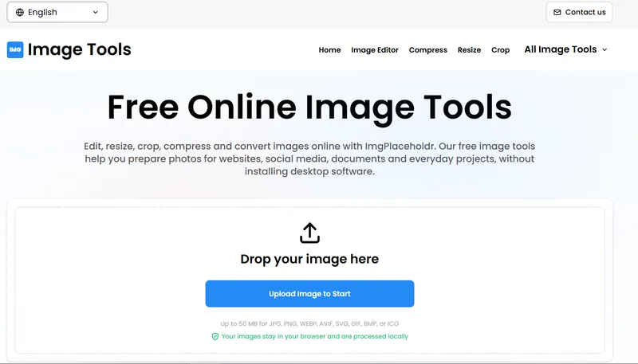Go to the Home menu item

click(x=329, y=50)
